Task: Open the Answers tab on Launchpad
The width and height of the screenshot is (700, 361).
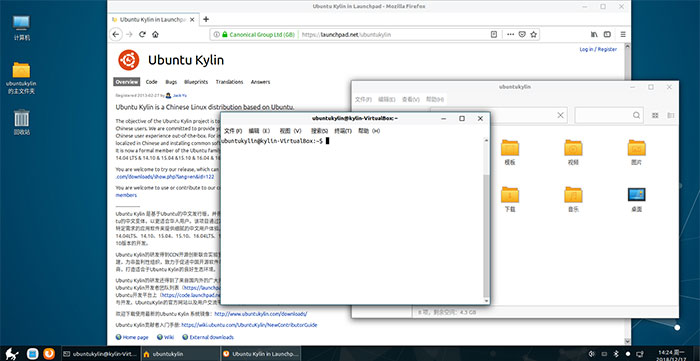Action: [260, 82]
